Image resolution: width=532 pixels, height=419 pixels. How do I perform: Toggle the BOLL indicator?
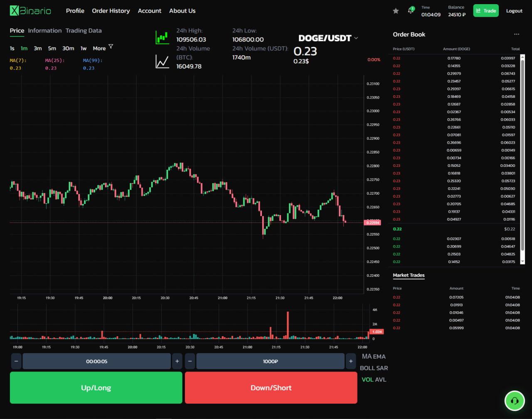[x=367, y=368]
